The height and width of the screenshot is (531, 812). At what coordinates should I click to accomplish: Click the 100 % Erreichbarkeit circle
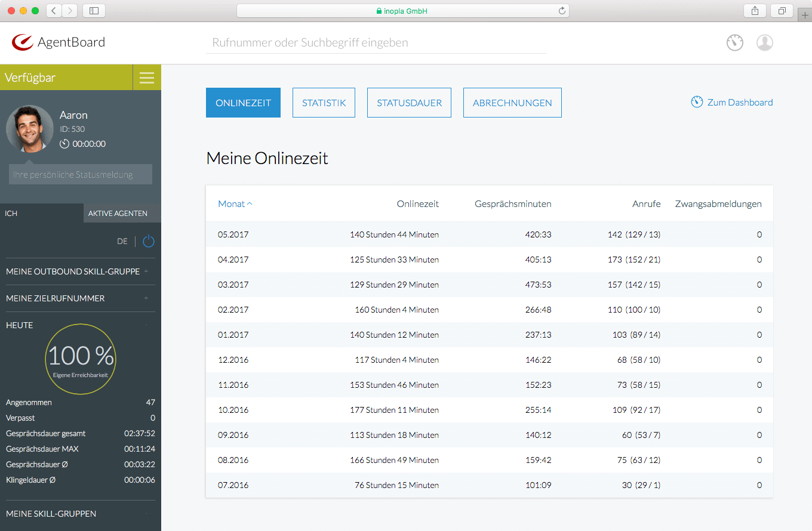click(81, 359)
